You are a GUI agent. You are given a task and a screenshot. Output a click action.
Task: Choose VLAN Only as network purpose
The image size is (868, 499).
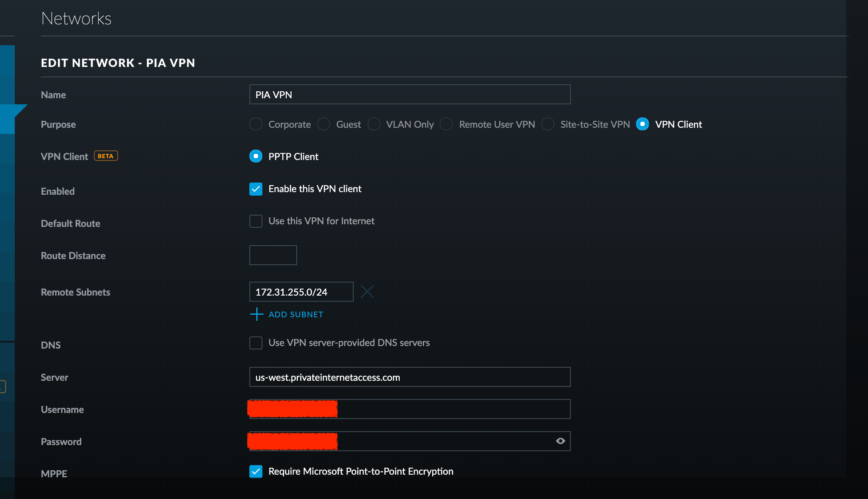click(374, 124)
